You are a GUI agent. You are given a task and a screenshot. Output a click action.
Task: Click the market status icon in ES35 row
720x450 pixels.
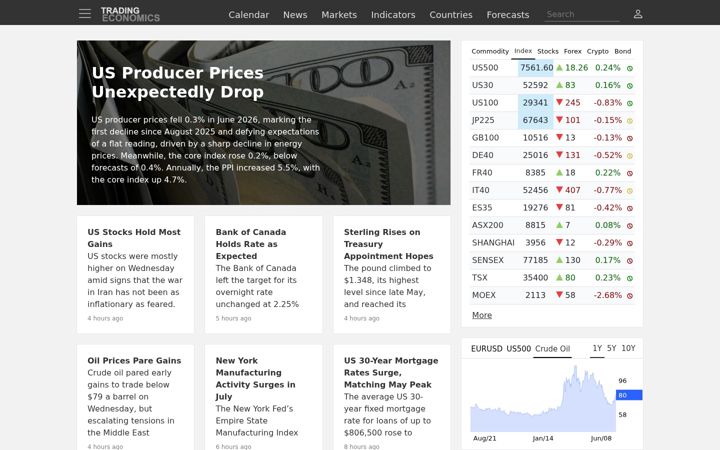pos(630,208)
